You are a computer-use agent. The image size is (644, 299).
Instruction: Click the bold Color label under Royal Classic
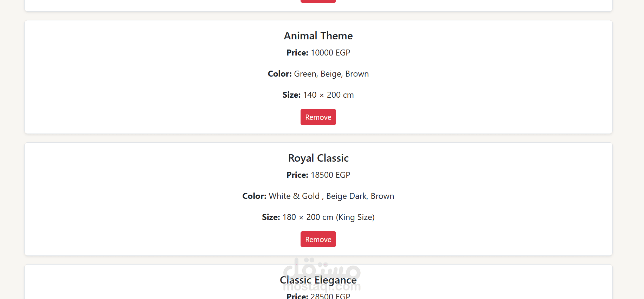(254, 196)
